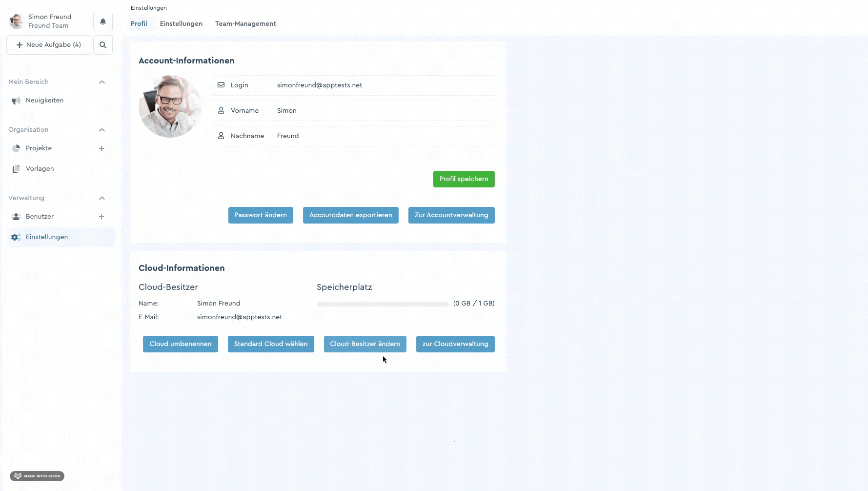Click Cloud-Besitzer ändern button
Image resolution: width=868 pixels, height=491 pixels.
pyautogui.click(x=365, y=344)
